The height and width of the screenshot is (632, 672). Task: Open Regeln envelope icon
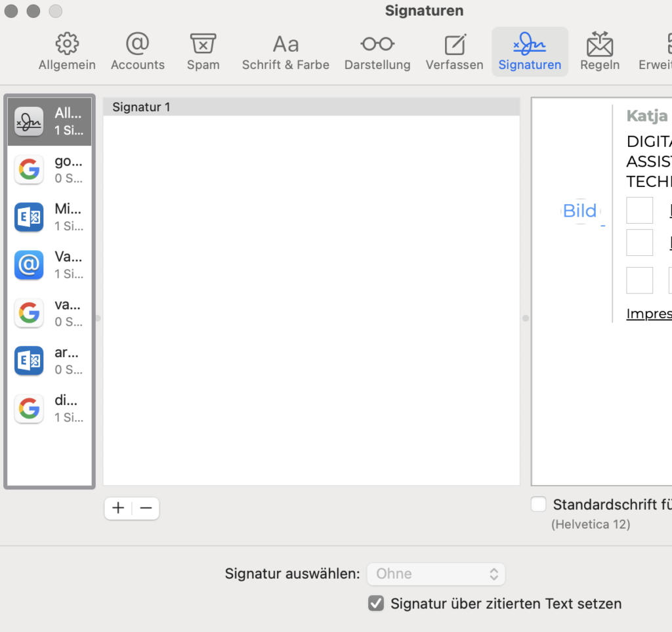(x=600, y=45)
